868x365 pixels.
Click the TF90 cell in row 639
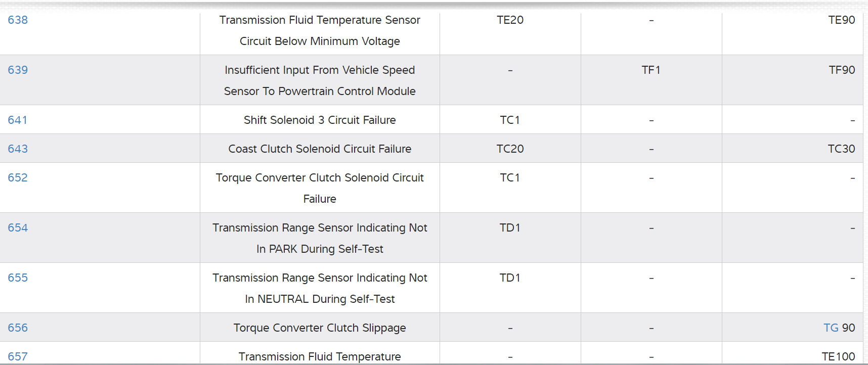(x=842, y=70)
